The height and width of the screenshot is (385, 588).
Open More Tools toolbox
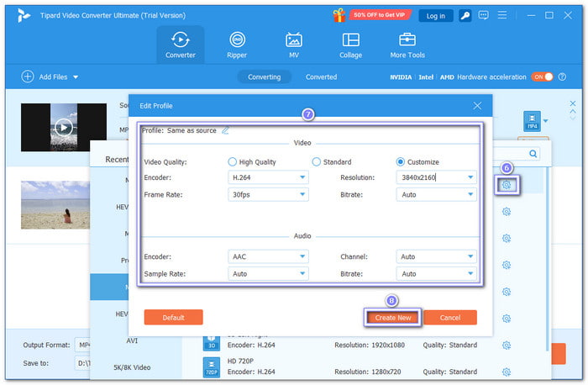(x=407, y=45)
